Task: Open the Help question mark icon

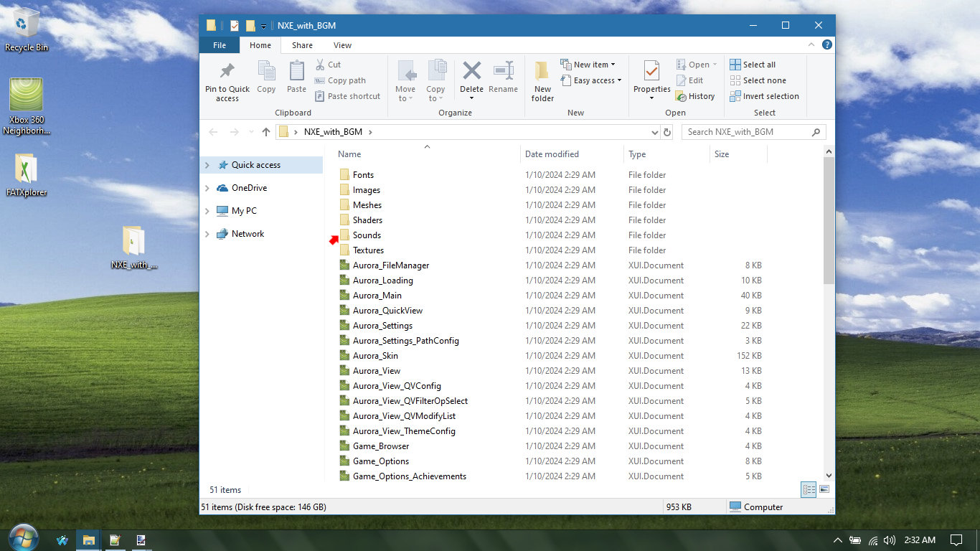Action: coord(826,44)
